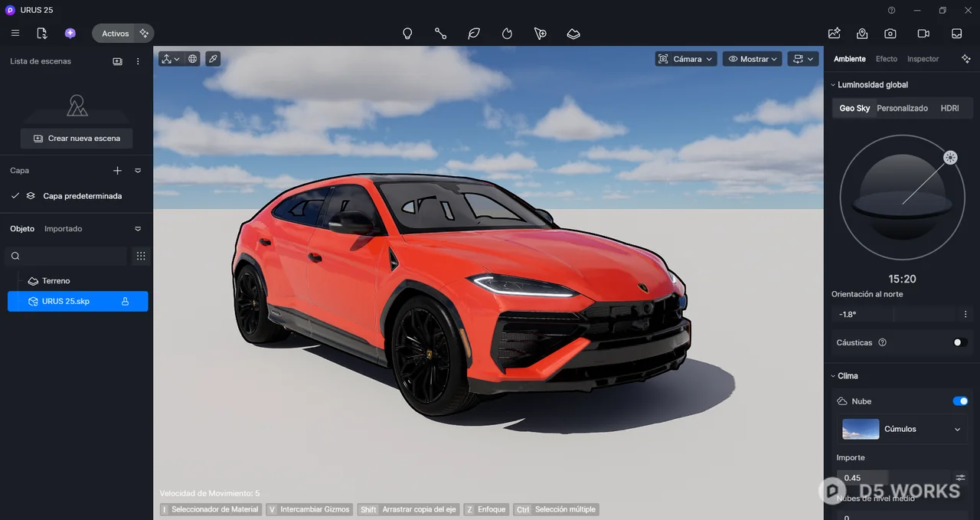
Task: Open the map location icon
Action: [862, 34]
